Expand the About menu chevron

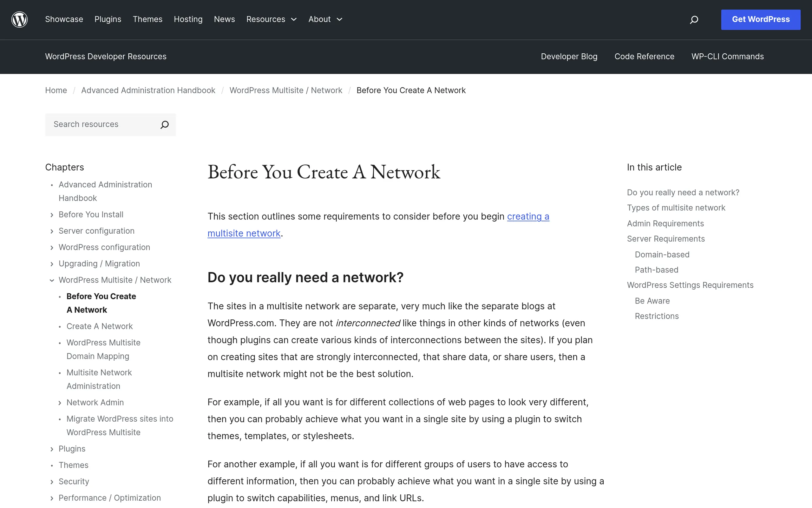point(340,19)
